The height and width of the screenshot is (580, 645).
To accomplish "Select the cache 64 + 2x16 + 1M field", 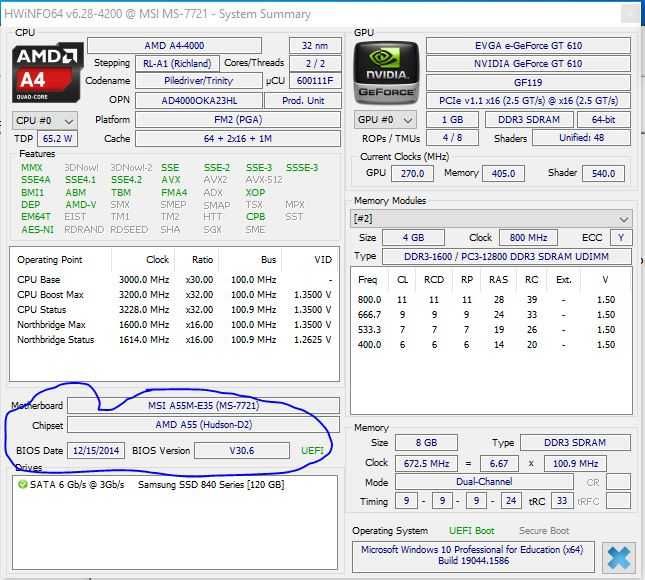I will (x=238, y=139).
